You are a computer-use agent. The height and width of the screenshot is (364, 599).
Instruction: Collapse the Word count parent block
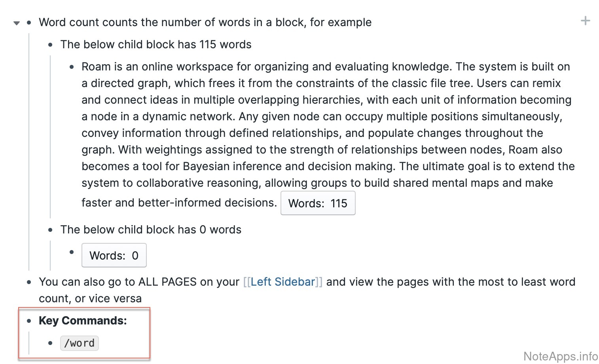click(17, 23)
